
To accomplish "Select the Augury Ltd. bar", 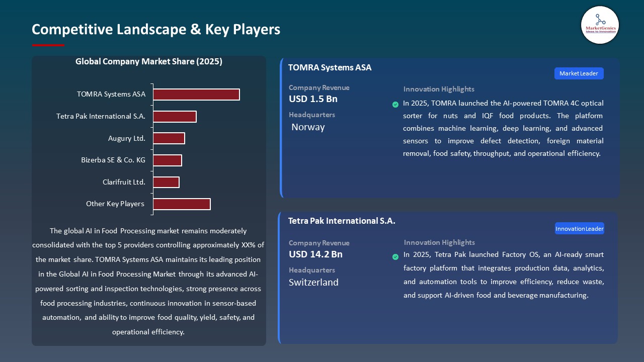I will click(169, 138).
